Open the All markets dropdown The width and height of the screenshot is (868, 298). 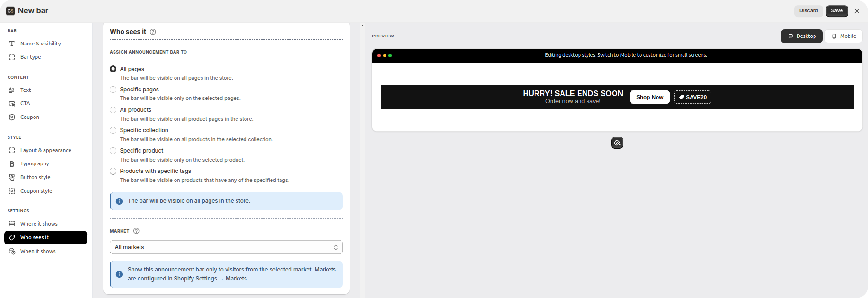(226, 247)
